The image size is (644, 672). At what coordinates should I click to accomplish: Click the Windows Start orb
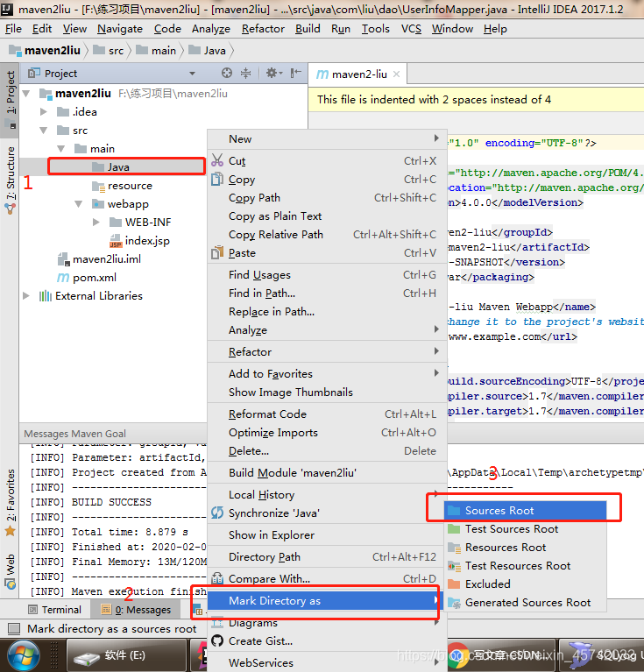(24, 655)
